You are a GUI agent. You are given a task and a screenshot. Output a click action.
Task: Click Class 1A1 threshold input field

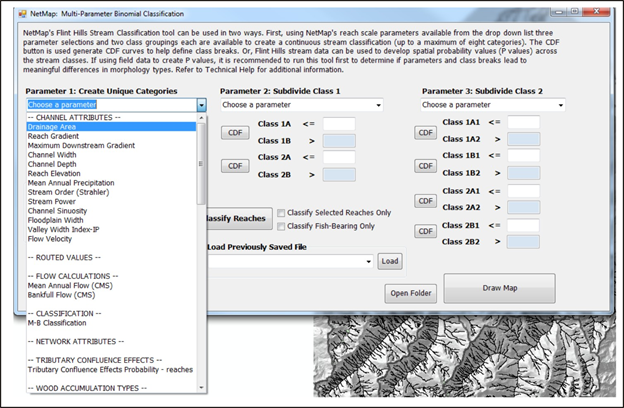click(x=524, y=122)
